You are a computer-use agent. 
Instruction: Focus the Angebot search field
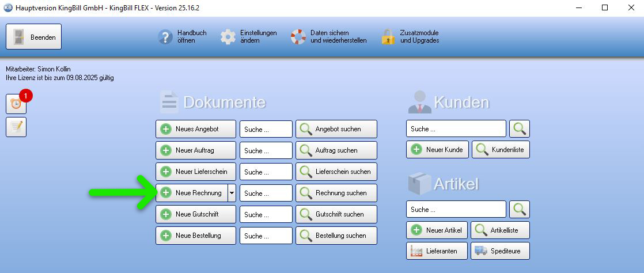point(266,130)
